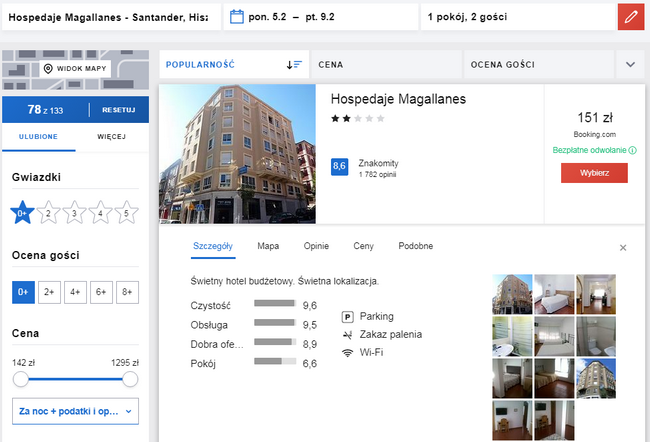Viewport: 650px width, 442px height.
Task: Select guest rating 8+ filter
Action: tap(127, 292)
